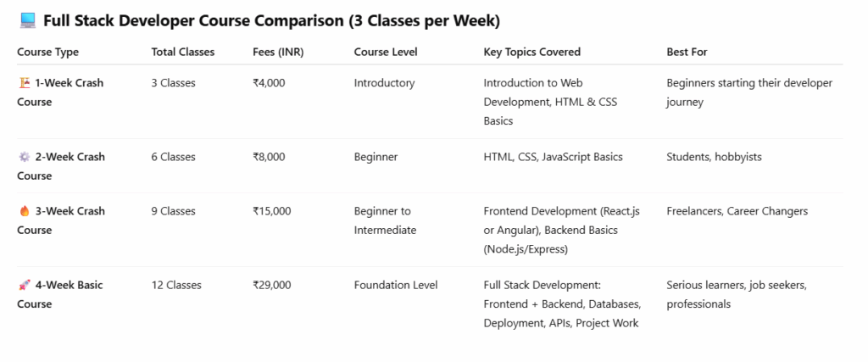Click the 9 Classes cell

tap(173, 211)
